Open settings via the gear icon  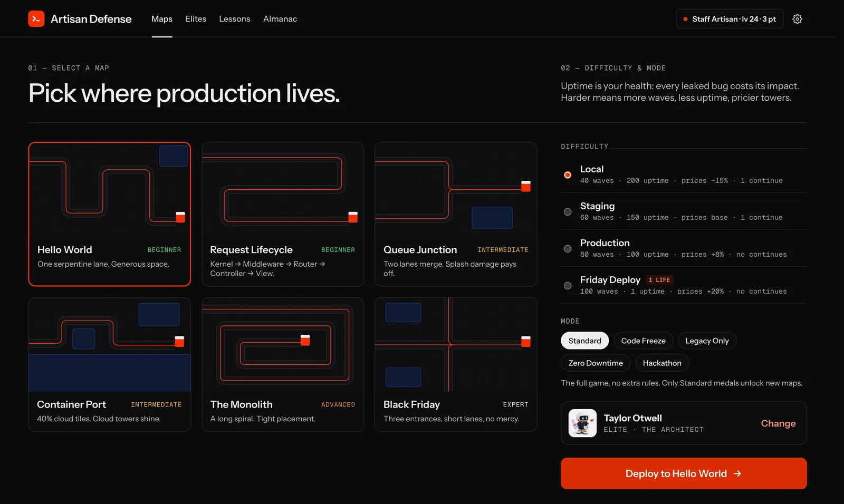click(x=797, y=19)
